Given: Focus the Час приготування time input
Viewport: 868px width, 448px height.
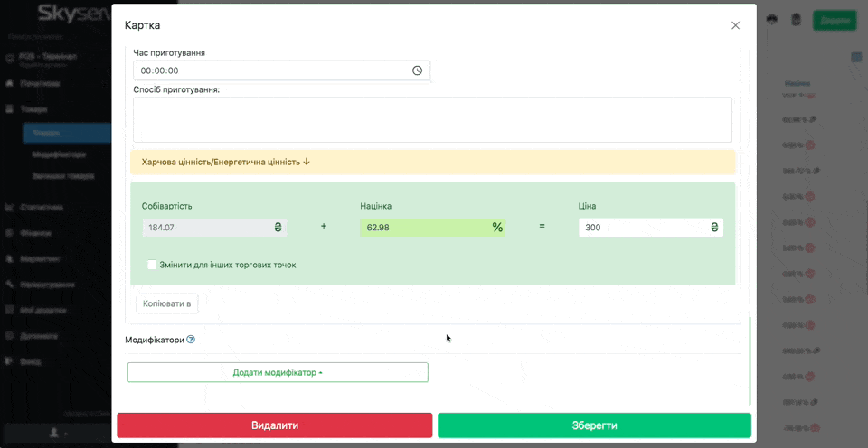Looking at the screenshot, I should tap(271, 70).
